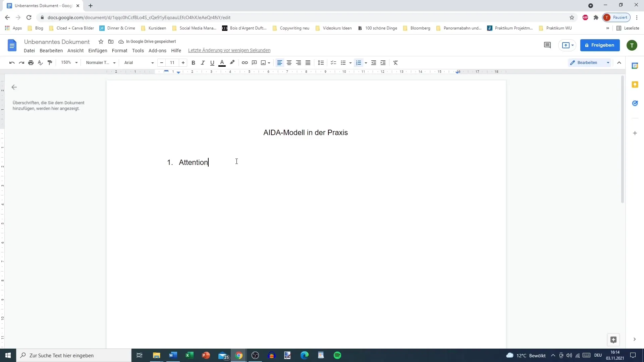Open the Datei menu

tap(29, 50)
